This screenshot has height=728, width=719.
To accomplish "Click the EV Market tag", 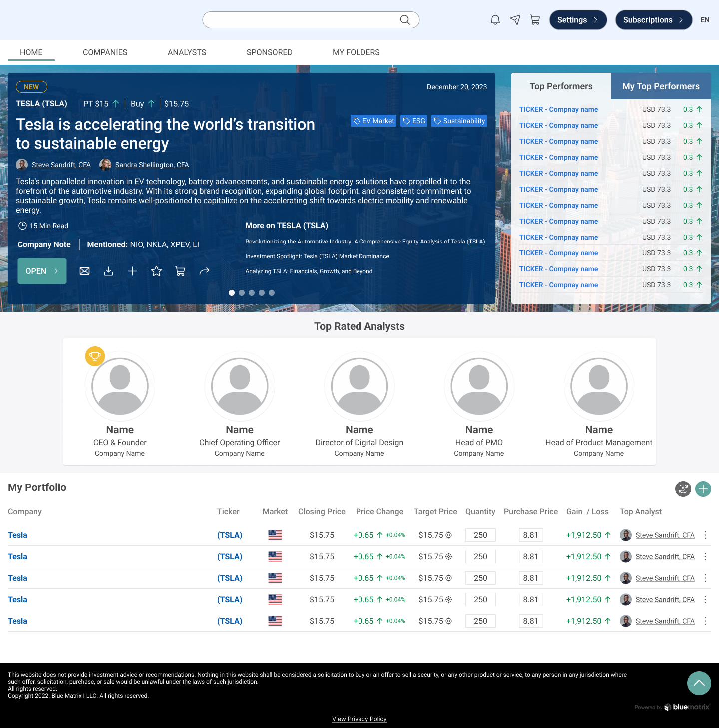I will coord(373,121).
